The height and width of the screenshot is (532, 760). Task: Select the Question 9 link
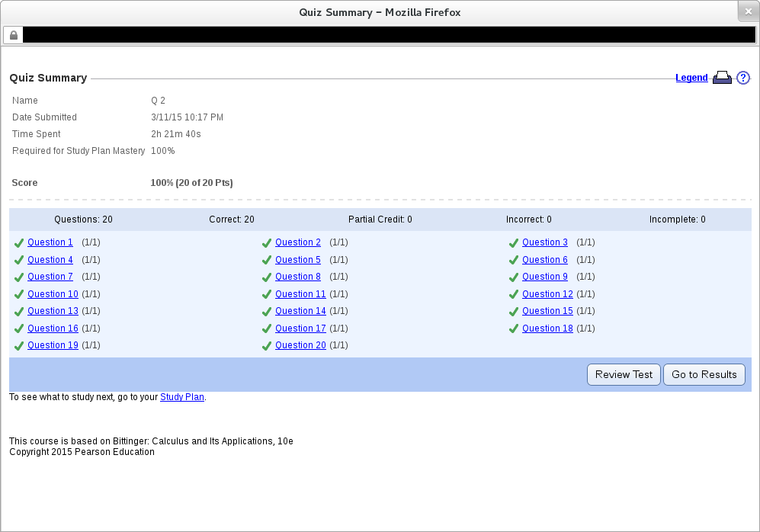[545, 277]
